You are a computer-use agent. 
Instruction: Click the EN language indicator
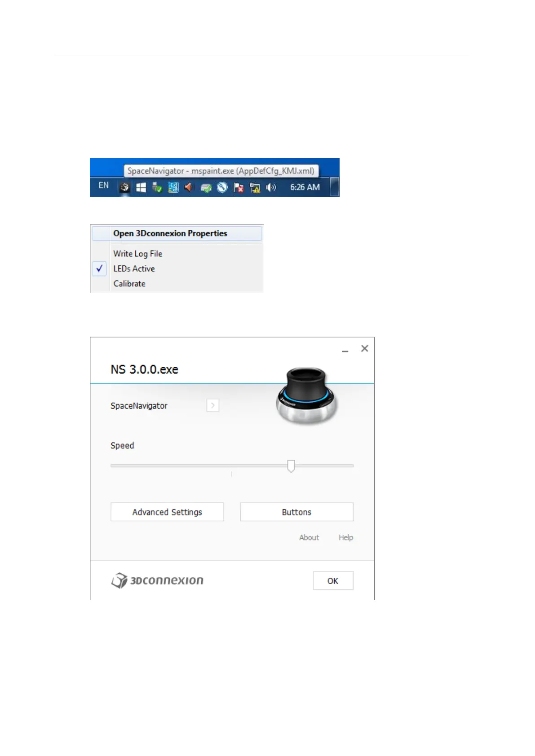104,185
